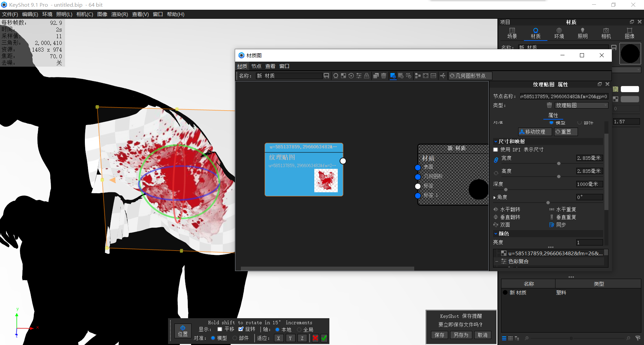Screen dimensions: 644x345
Task: Collapse the 尺寸和映射 section
Action: (496, 141)
